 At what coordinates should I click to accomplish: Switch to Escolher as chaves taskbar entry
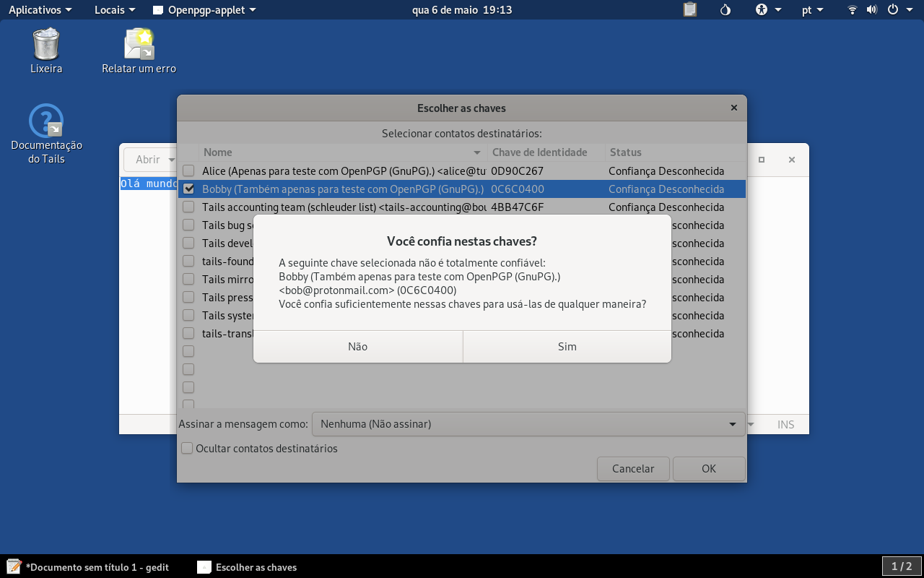(248, 567)
